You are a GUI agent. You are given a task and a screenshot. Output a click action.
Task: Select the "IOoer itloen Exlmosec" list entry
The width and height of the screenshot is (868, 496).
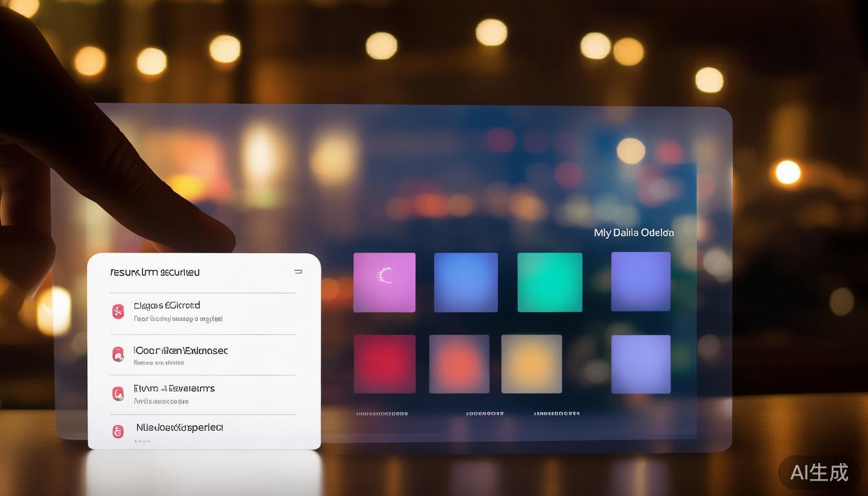tap(181, 351)
